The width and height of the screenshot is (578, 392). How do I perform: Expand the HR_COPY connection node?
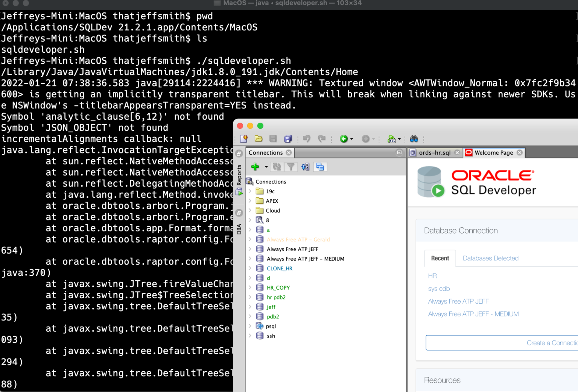(x=250, y=287)
